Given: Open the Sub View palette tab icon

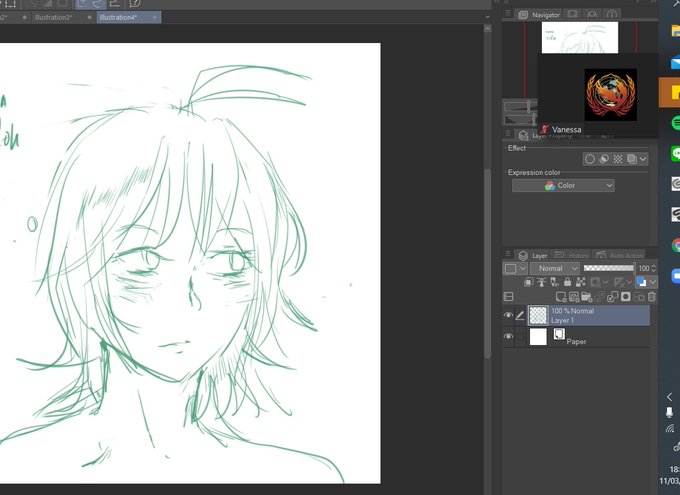Looking at the screenshot, I should click(572, 14).
